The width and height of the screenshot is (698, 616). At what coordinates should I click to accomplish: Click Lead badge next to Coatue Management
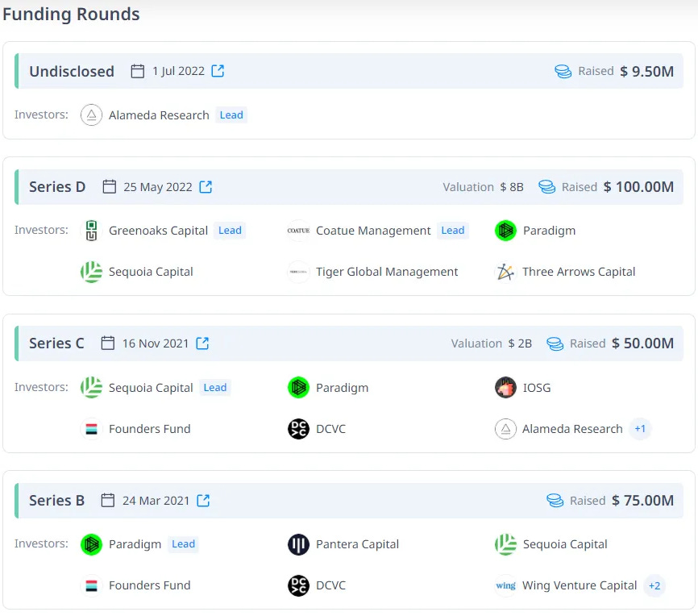(x=453, y=231)
